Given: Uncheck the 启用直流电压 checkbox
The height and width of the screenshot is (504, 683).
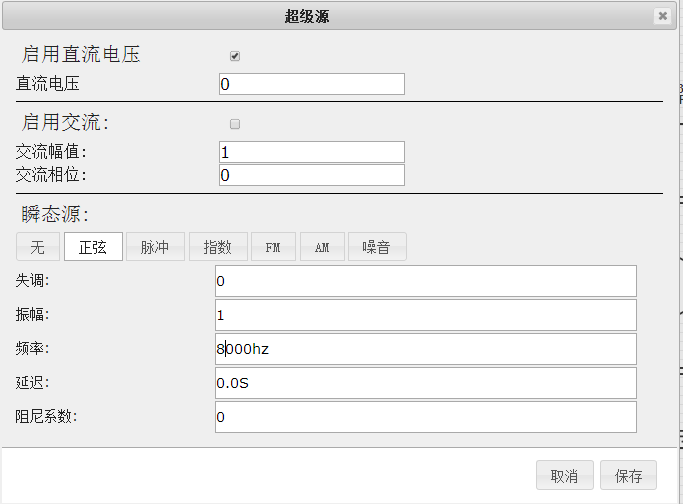Looking at the screenshot, I should [x=235, y=56].
